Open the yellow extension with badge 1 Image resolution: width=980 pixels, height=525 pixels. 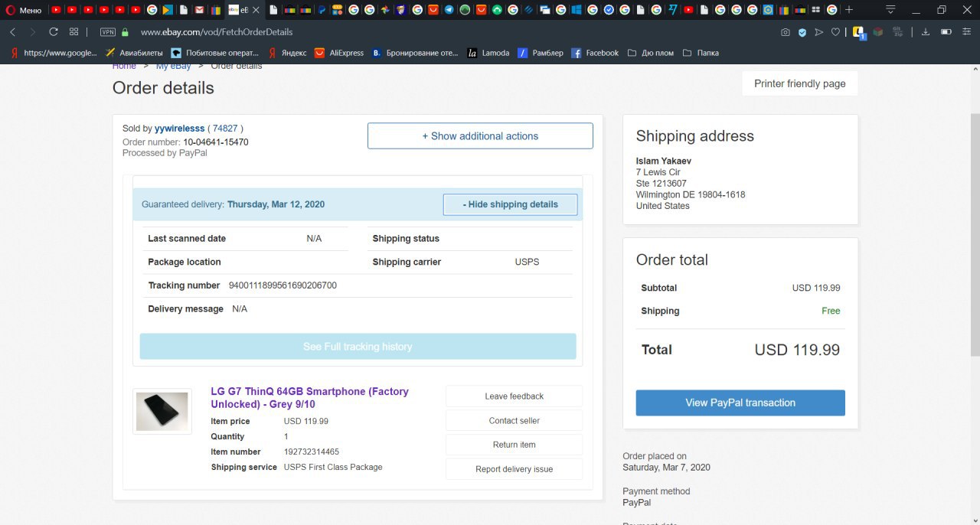click(859, 33)
